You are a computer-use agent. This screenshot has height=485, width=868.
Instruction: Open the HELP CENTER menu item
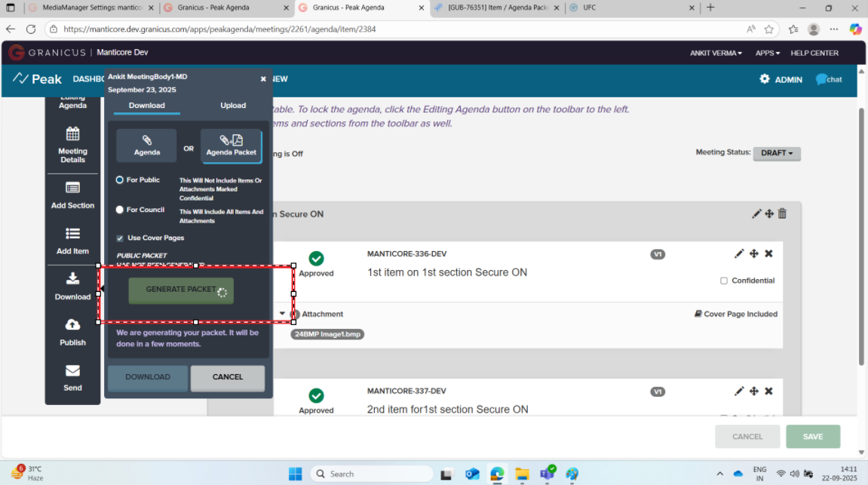[x=814, y=53]
